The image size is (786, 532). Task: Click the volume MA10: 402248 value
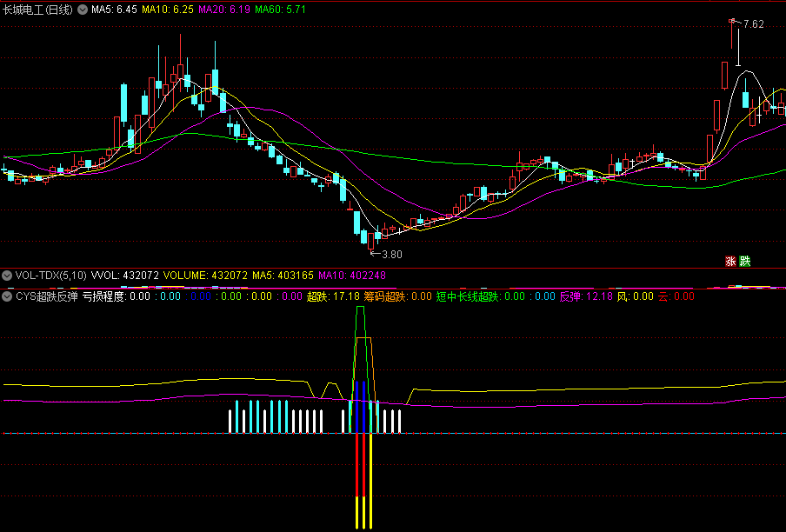click(x=352, y=276)
